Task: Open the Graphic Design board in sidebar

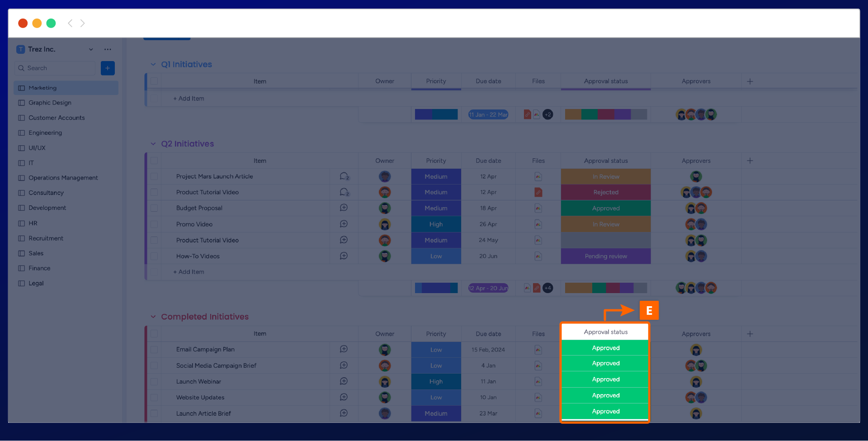Action: point(50,103)
